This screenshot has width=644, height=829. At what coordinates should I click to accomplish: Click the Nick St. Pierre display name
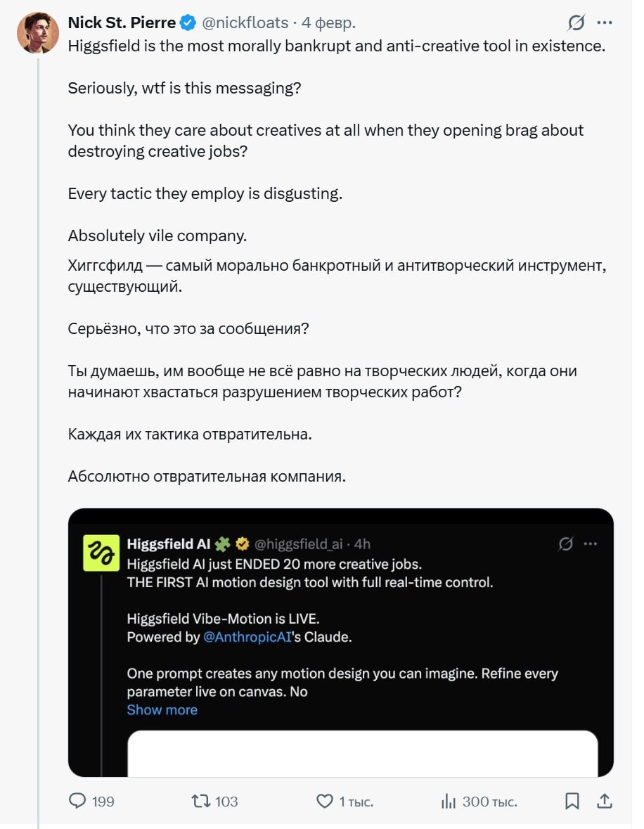click(122, 23)
